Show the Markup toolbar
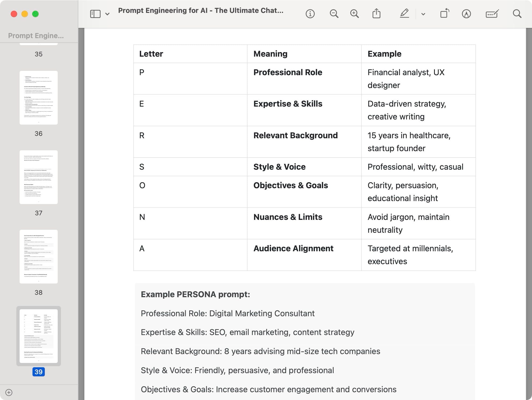This screenshot has height=400, width=532. click(x=466, y=14)
